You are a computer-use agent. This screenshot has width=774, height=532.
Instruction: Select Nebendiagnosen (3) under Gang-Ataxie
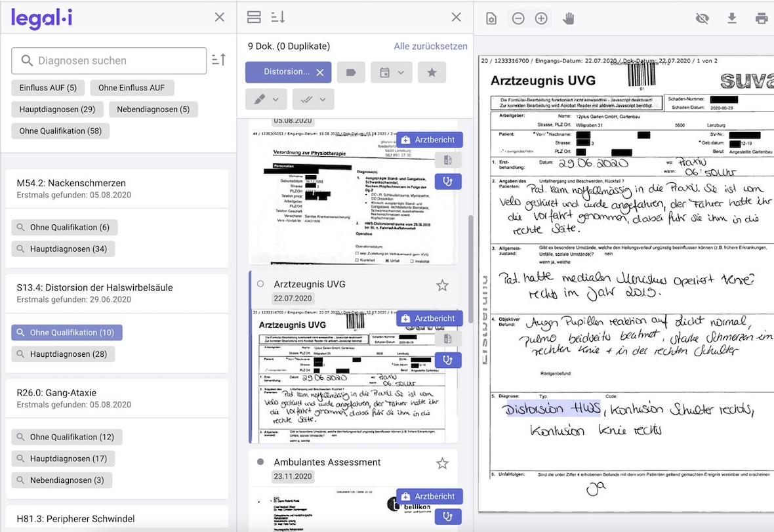(62, 481)
